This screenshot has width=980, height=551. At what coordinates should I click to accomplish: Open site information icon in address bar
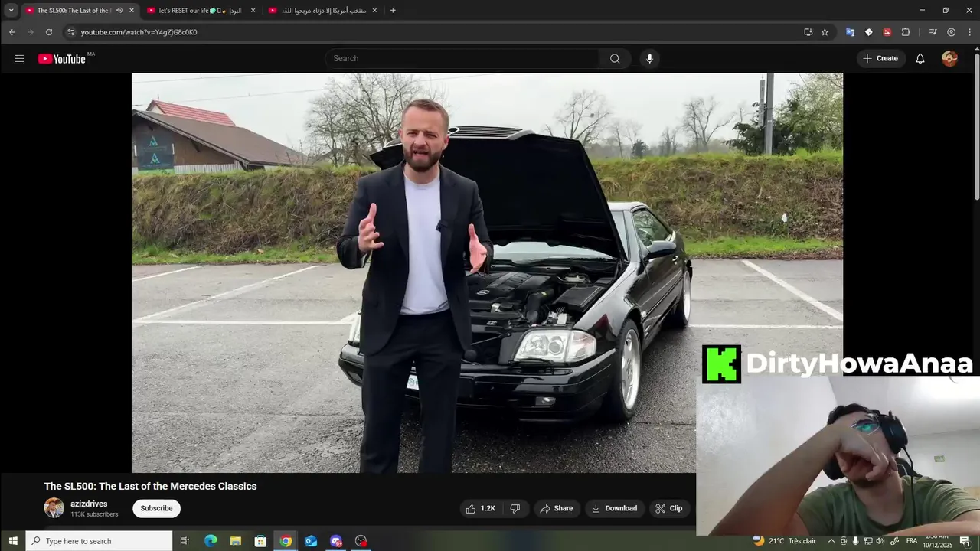point(70,32)
